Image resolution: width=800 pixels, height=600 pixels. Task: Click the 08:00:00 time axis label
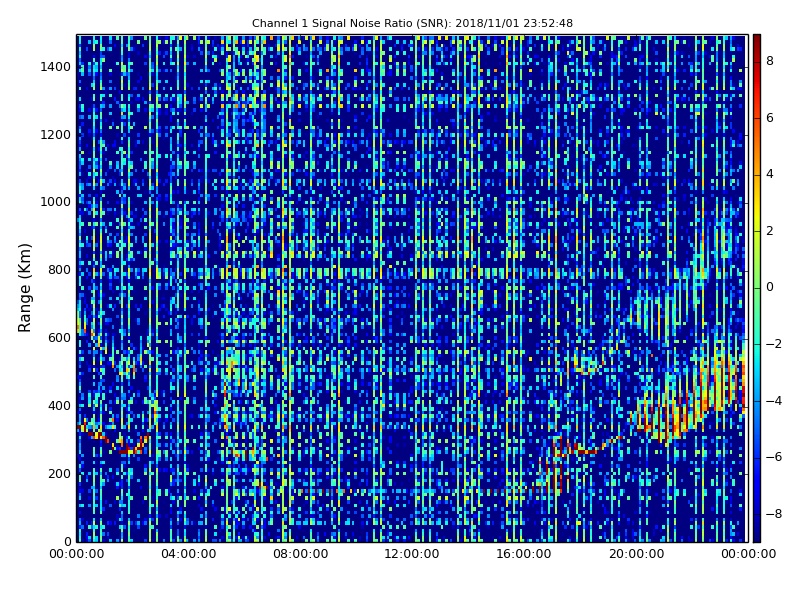(x=301, y=554)
